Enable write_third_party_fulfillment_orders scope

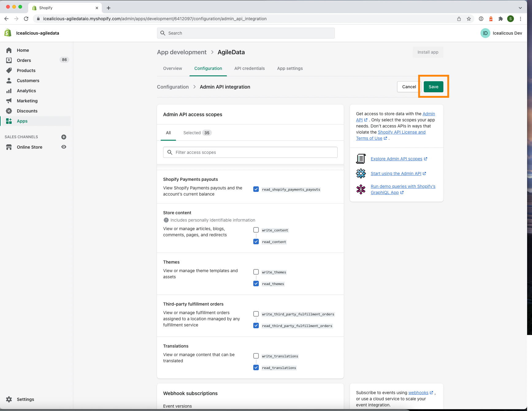(256, 314)
